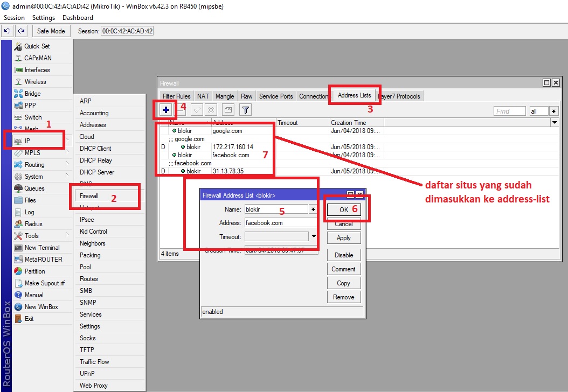The image size is (568, 392).
Task: Add a new address list entry
Action: [165, 109]
